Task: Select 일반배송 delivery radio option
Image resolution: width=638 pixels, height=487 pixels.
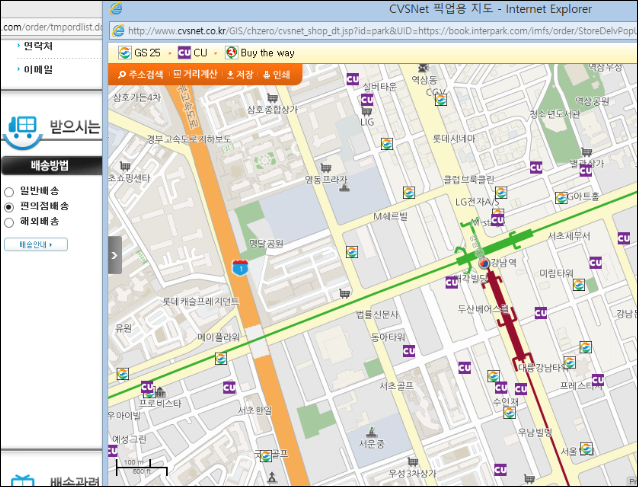Action: click(x=9, y=191)
